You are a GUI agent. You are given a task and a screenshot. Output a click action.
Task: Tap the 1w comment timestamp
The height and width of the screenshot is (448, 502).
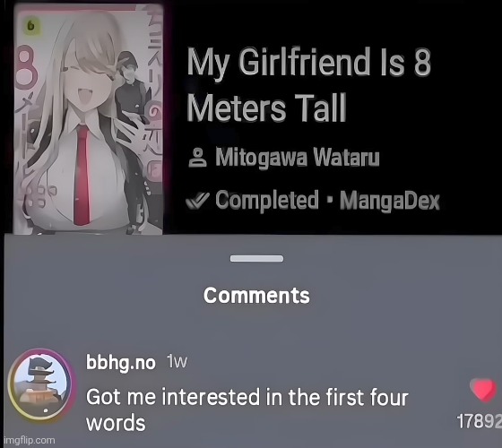[177, 362]
